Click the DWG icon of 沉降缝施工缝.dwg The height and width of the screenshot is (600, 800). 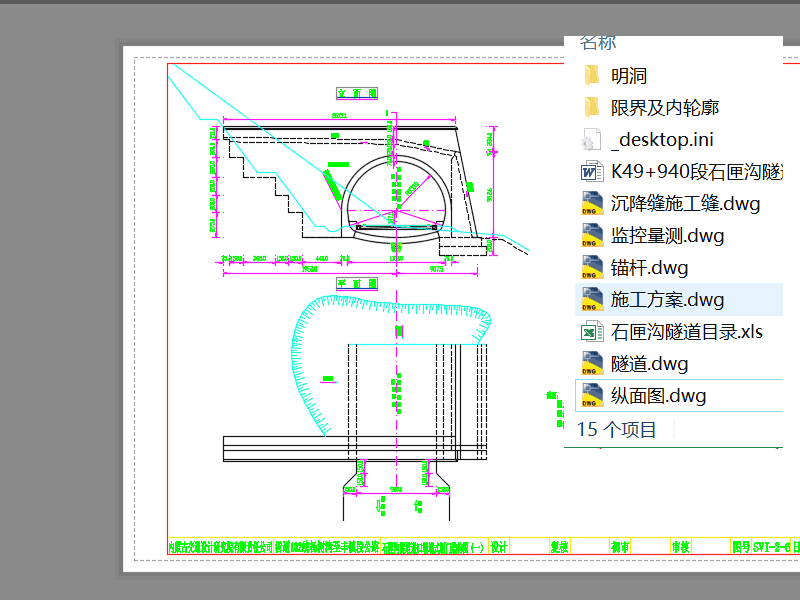tap(591, 204)
